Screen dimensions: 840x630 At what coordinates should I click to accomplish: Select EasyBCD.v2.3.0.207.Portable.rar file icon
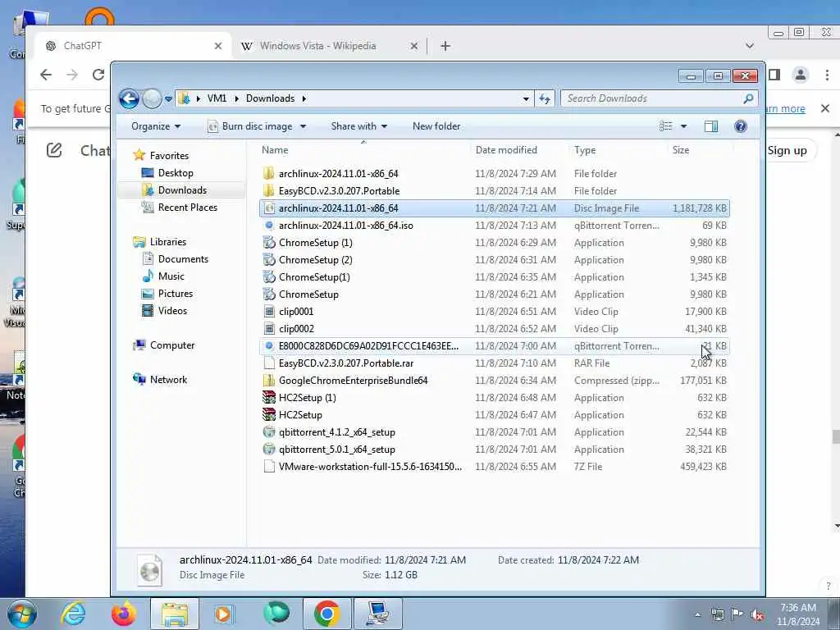pyautogui.click(x=269, y=363)
